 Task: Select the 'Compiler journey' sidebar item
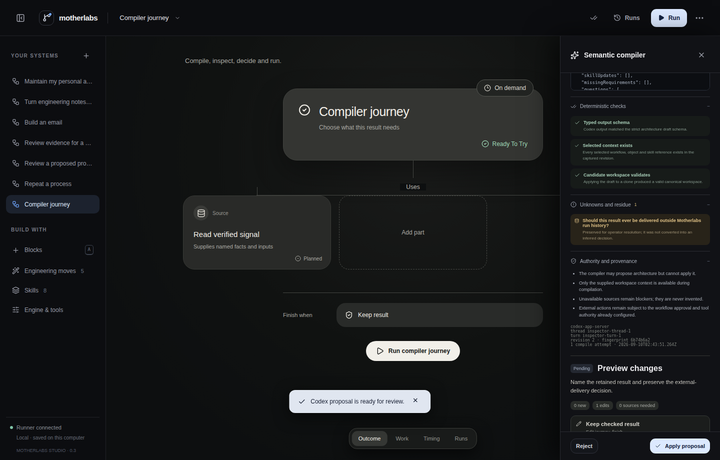(52, 204)
